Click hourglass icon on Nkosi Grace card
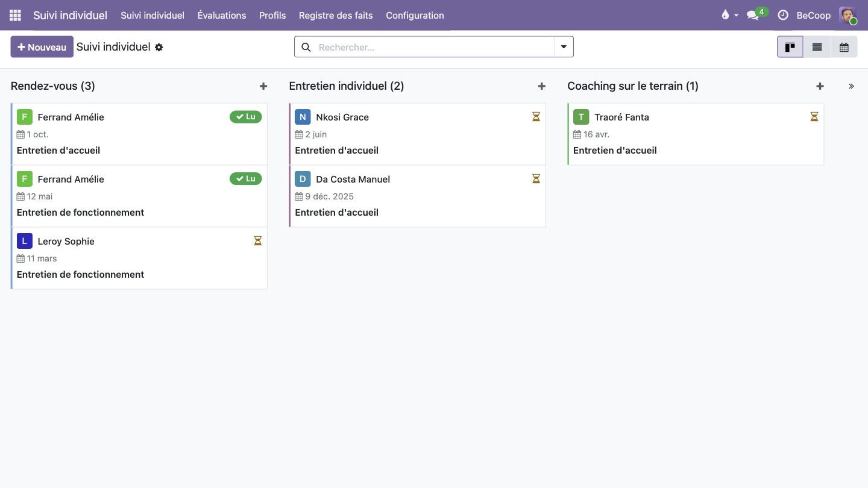The height and width of the screenshot is (488, 868). tap(536, 117)
